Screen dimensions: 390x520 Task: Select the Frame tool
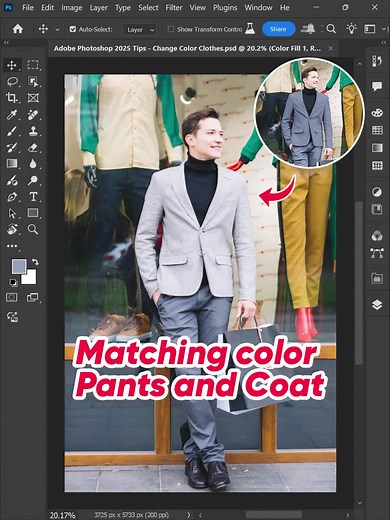pos(33,98)
